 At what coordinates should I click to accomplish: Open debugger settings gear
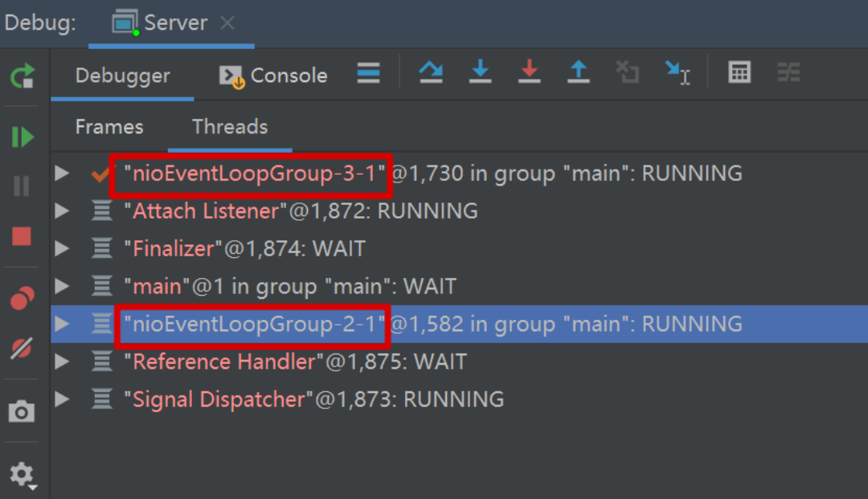click(23, 475)
